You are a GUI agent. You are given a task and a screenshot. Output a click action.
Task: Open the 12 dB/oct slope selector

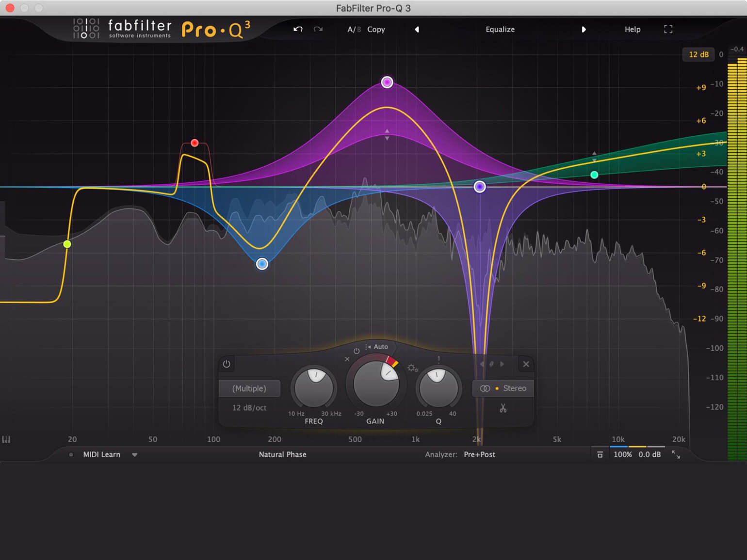pyautogui.click(x=249, y=408)
